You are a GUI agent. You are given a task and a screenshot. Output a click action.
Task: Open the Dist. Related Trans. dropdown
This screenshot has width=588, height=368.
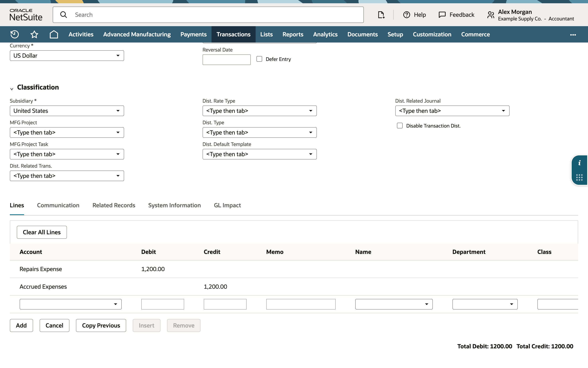pos(67,176)
